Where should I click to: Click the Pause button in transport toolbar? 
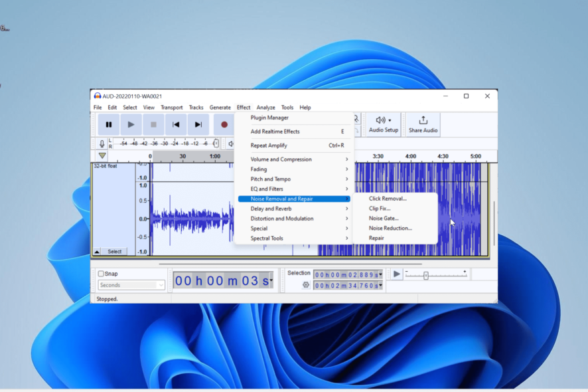[109, 125]
